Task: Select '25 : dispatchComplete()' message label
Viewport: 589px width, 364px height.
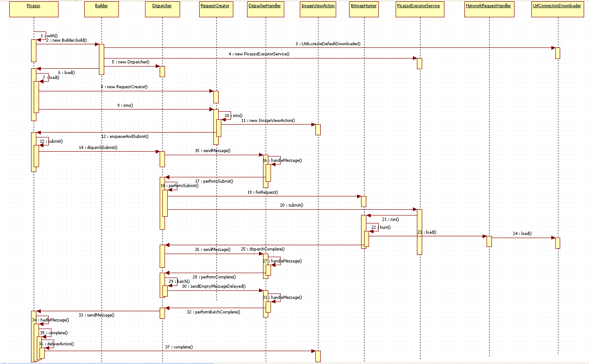Action: pos(263,249)
